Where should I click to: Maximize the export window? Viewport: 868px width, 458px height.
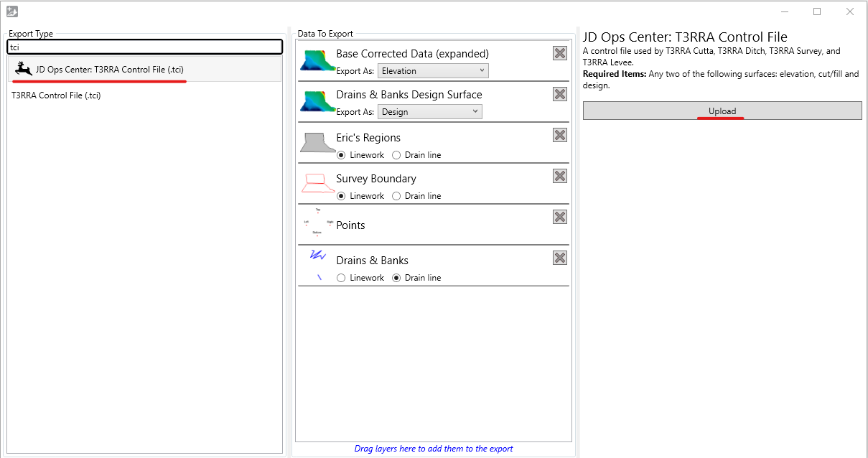coord(817,11)
